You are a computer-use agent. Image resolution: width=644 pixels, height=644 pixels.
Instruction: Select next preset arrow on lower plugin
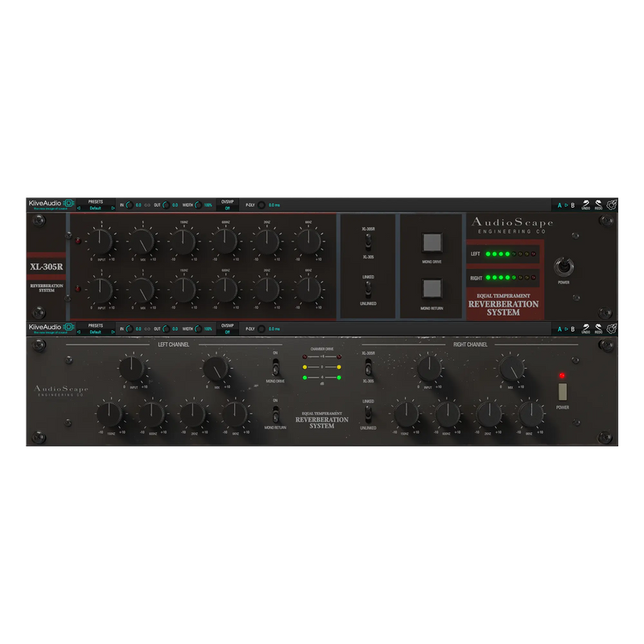click(x=113, y=332)
